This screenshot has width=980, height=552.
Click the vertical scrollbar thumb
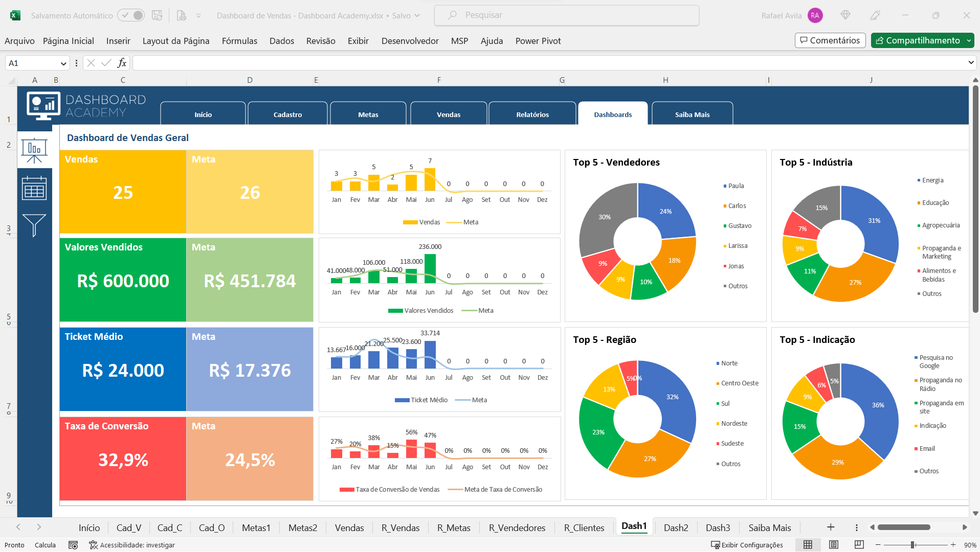[975, 199]
